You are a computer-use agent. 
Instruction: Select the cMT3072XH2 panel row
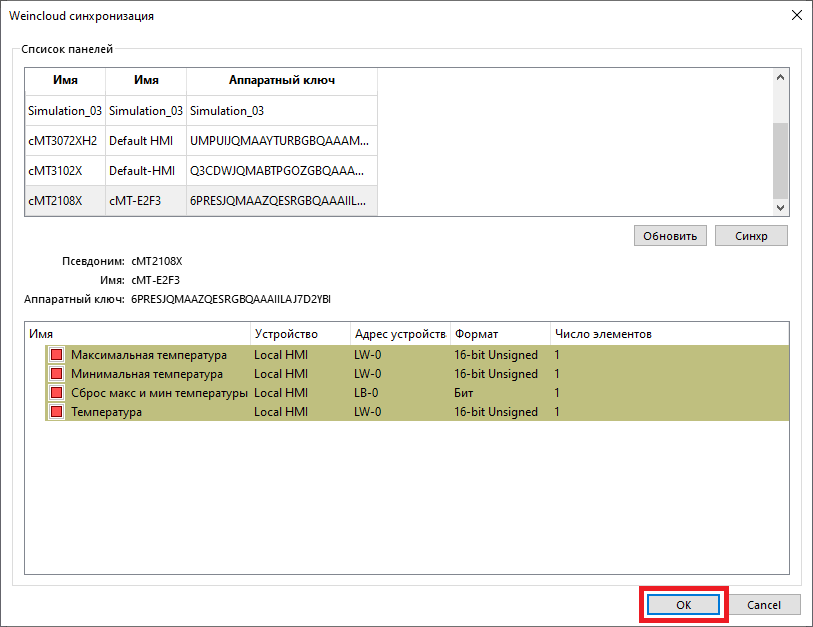click(x=63, y=141)
